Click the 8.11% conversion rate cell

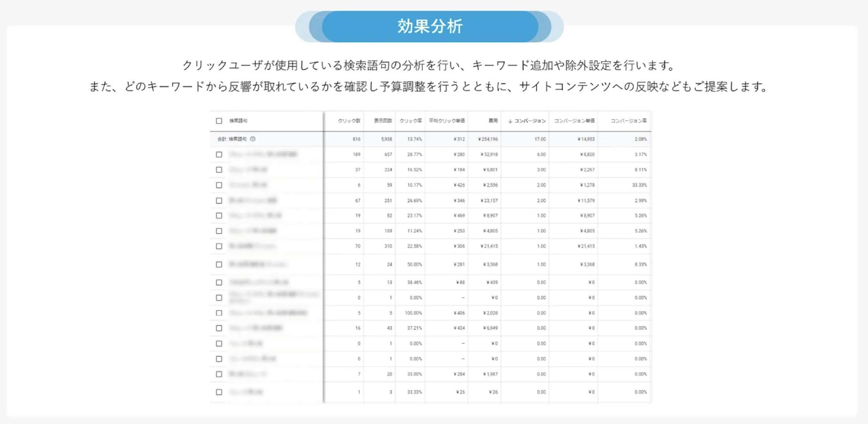coord(641,170)
